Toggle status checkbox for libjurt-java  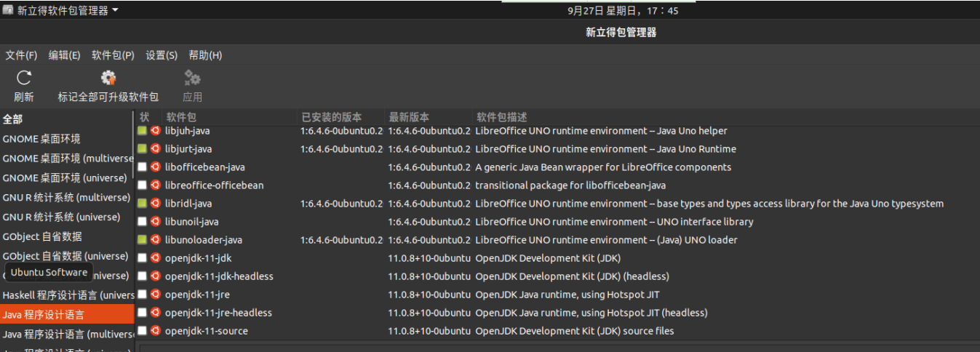(142, 149)
